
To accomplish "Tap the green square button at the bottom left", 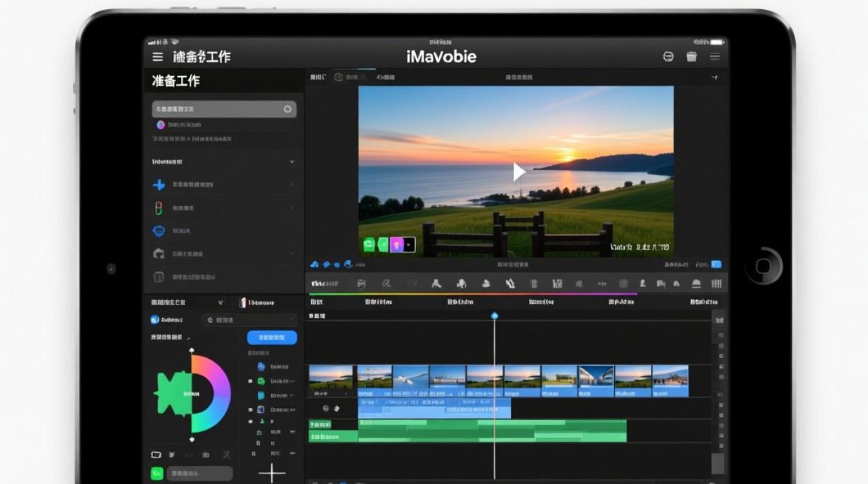I will (x=157, y=474).
